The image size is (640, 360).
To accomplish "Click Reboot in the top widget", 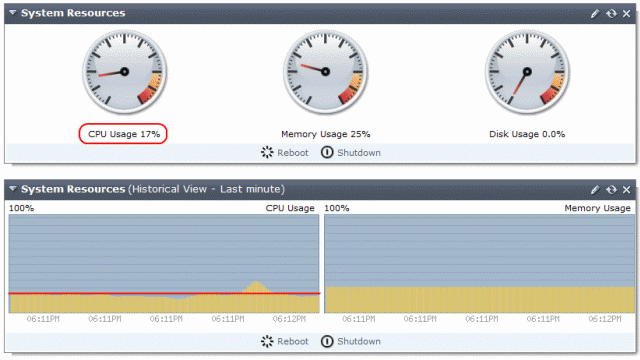I will [284, 153].
